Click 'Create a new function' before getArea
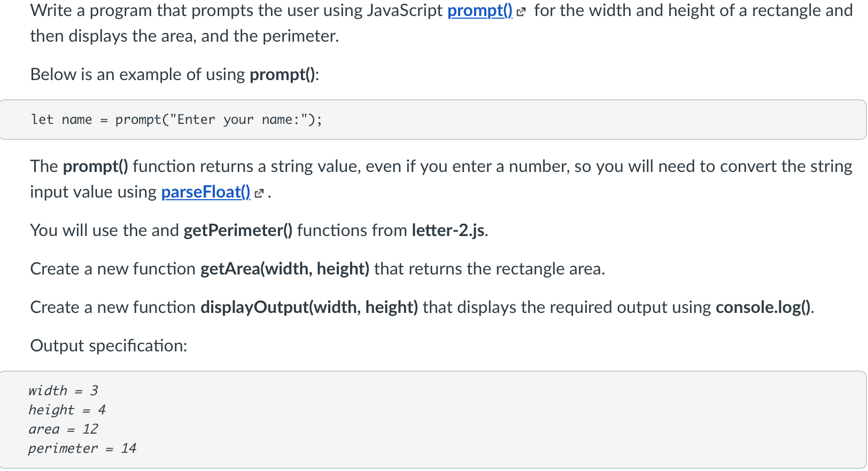 (x=113, y=269)
